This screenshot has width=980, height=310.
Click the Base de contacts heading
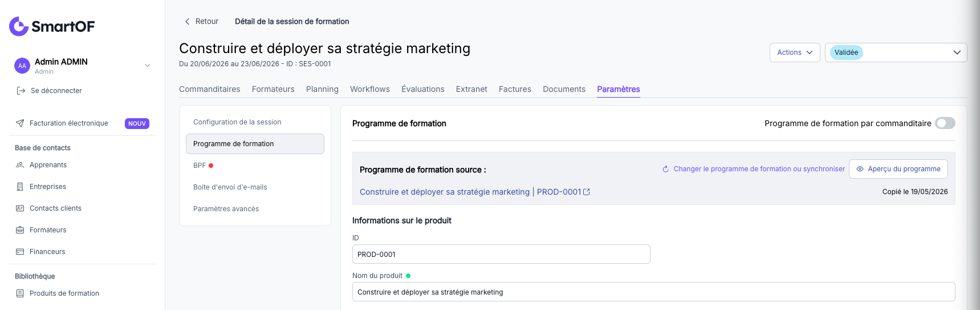pyautogui.click(x=43, y=148)
